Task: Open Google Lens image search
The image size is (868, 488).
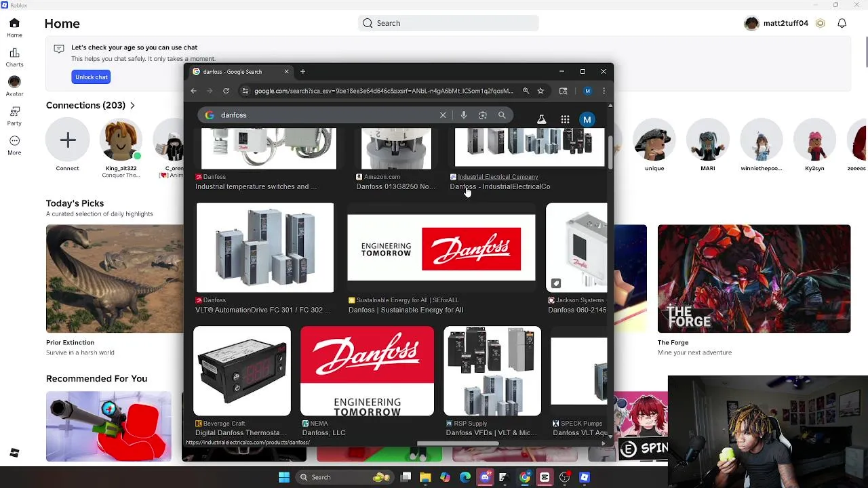Action: (483, 115)
